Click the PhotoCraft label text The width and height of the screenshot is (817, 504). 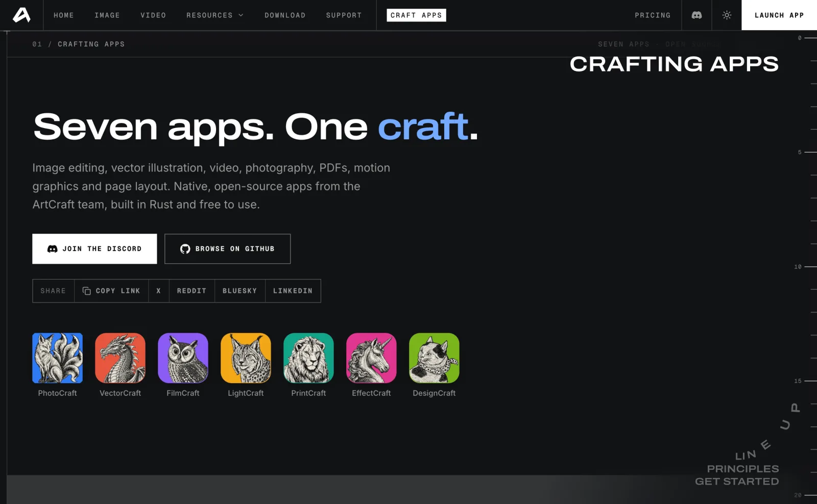[x=57, y=393]
